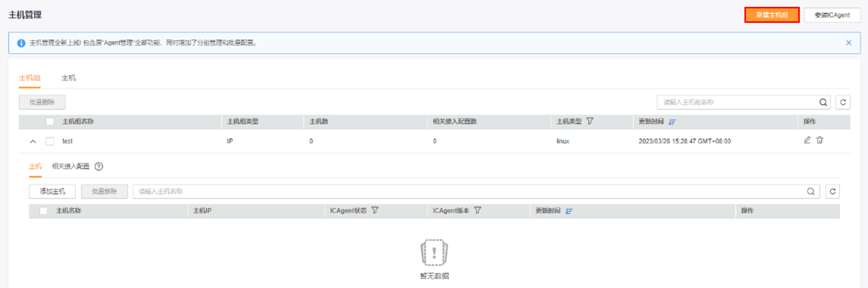
Task: Click the linux host type cell
Action: pos(563,141)
